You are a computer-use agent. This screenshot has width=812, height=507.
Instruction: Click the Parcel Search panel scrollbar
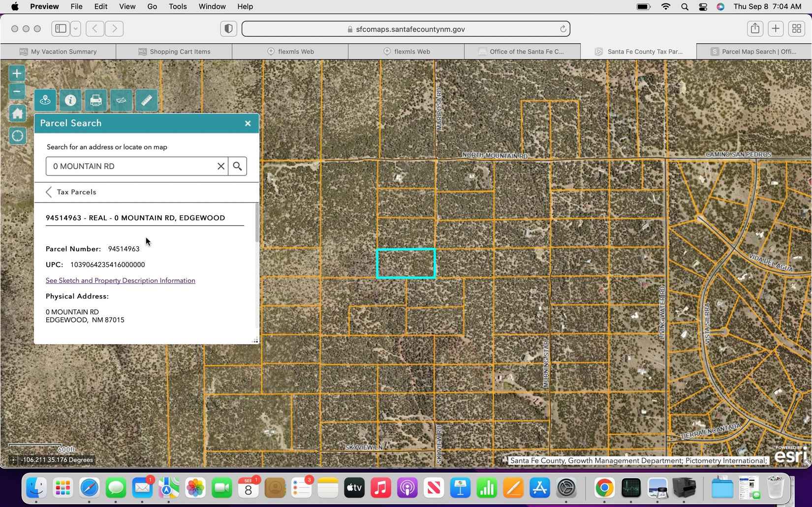(256, 222)
